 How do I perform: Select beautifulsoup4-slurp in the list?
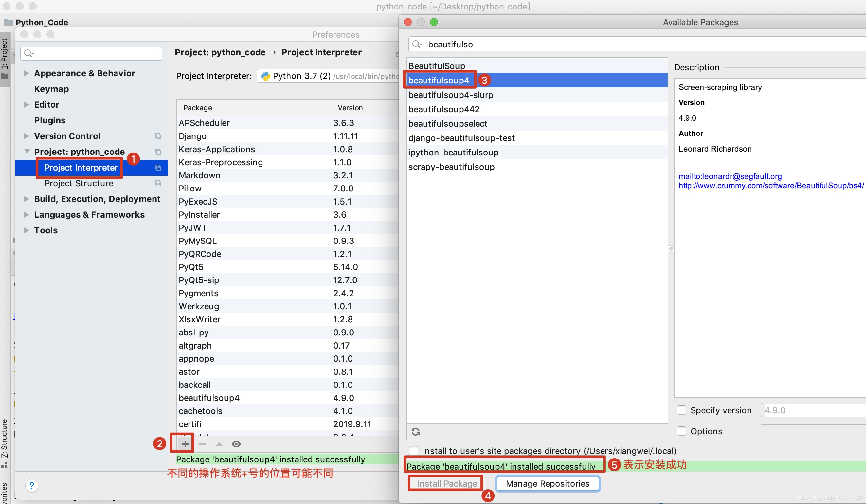point(537,95)
